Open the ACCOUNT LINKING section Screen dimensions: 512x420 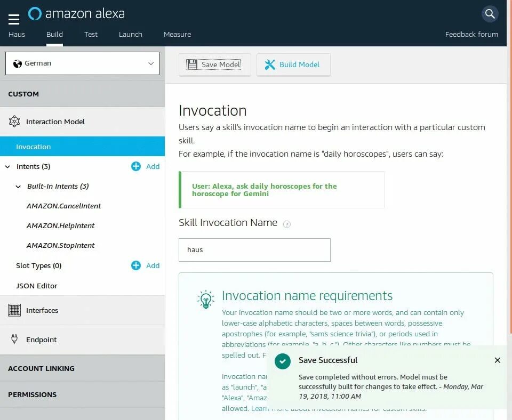[x=82, y=368]
